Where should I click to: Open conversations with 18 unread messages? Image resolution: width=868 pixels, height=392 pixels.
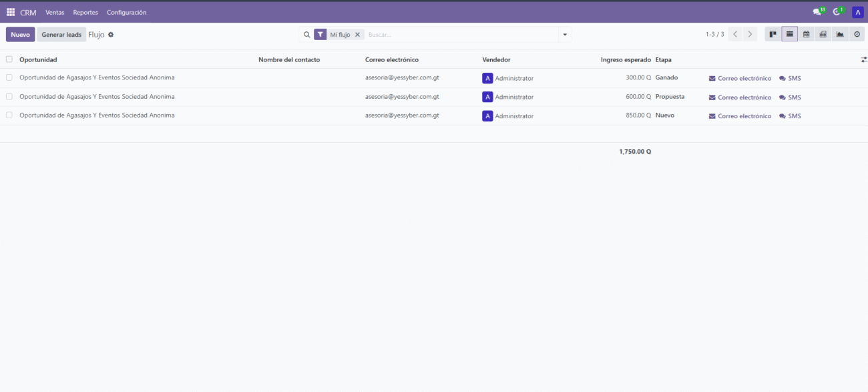click(x=817, y=12)
